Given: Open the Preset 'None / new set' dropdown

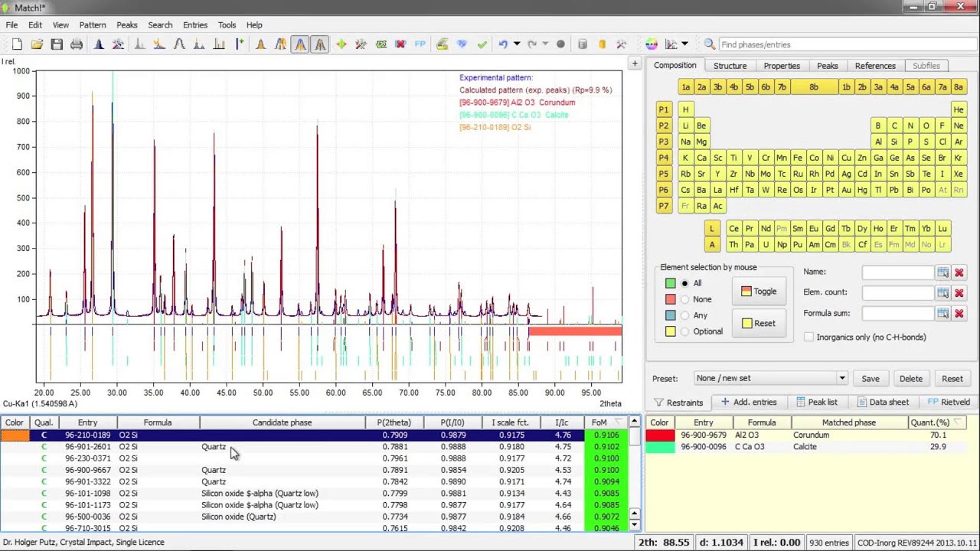Looking at the screenshot, I should 770,378.
